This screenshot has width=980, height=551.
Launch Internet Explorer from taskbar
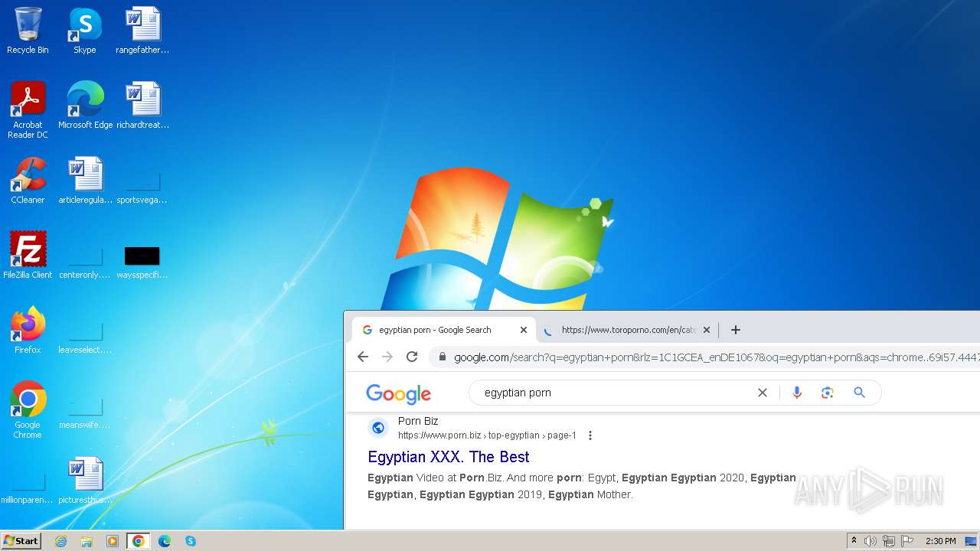pyautogui.click(x=61, y=541)
